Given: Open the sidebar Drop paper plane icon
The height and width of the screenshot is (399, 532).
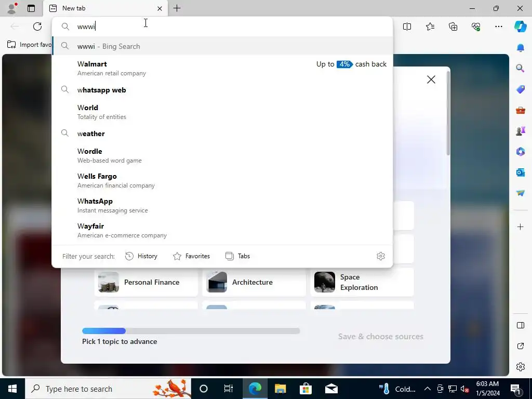Looking at the screenshot, I should tap(520, 193).
